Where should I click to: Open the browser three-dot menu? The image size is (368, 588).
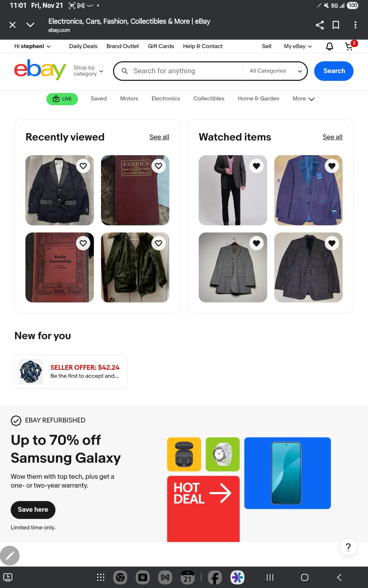click(355, 25)
